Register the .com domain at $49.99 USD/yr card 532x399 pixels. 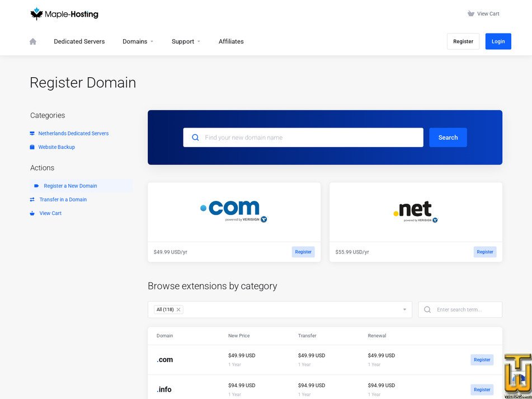click(x=303, y=252)
